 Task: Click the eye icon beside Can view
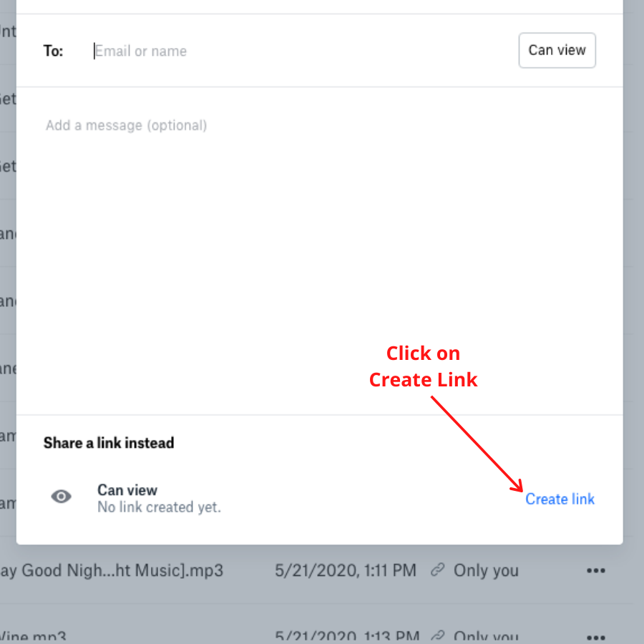pos(62,497)
